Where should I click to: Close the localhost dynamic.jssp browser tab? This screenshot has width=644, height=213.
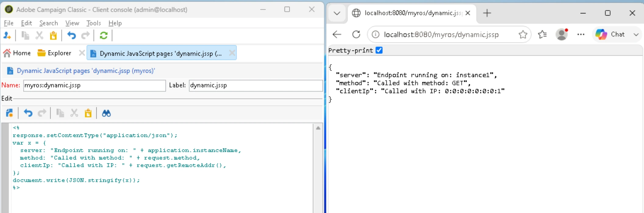click(x=468, y=13)
